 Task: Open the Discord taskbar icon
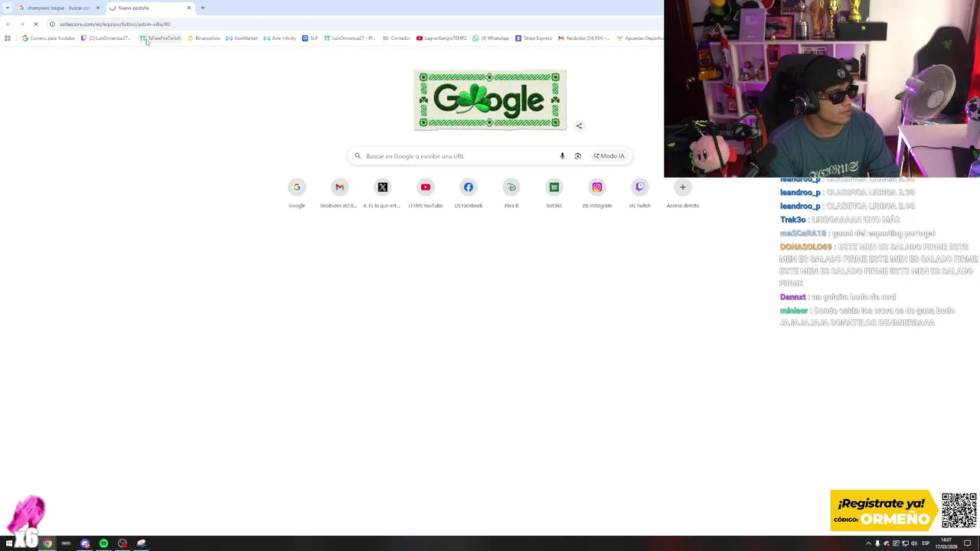click(x=85, y=543)
